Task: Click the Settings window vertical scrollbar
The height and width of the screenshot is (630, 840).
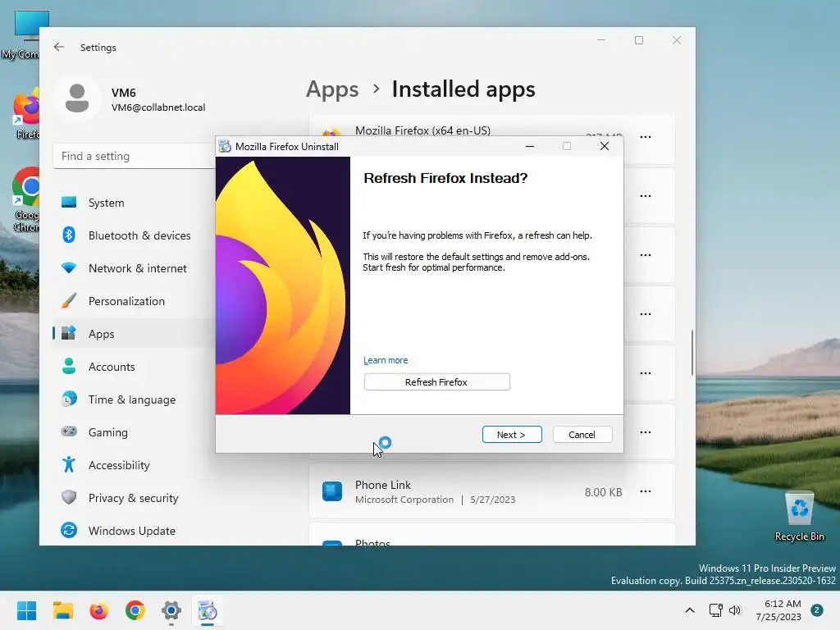Action: [x=692, y=353]
